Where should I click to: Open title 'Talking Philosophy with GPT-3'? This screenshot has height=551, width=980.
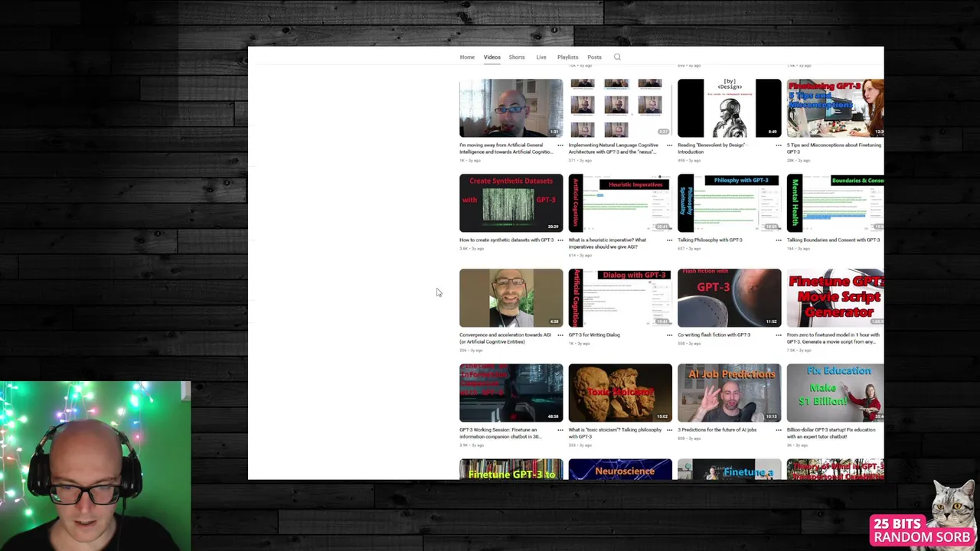[710, 240]
